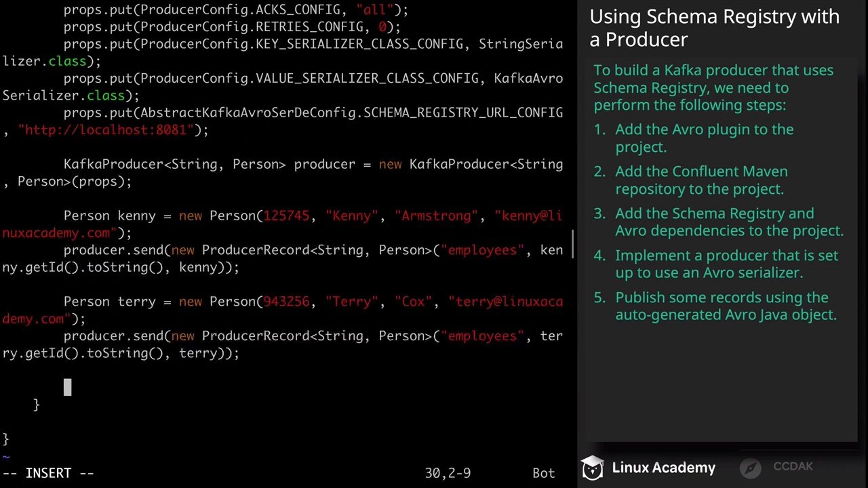Click the CCDAK course label
Screen dimensions: 868x488
(793, 466)
